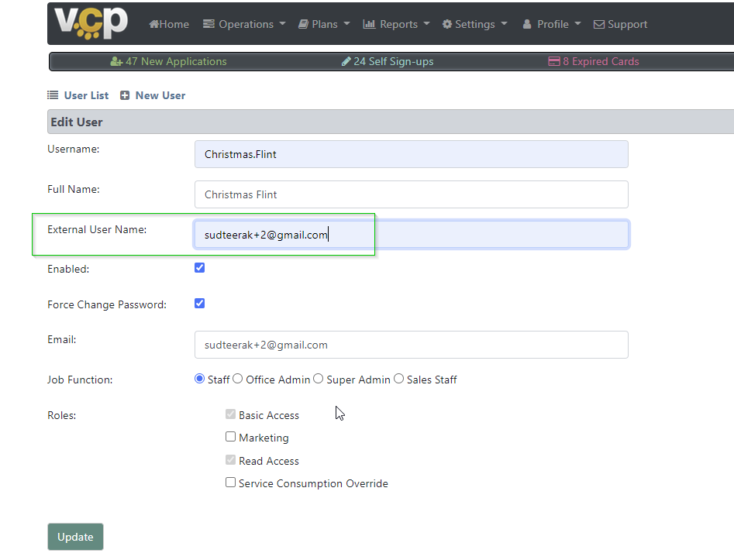Screen dimensions: 734x560
Task: Click the Service Consumption Override label
Action: coord(314,483)
